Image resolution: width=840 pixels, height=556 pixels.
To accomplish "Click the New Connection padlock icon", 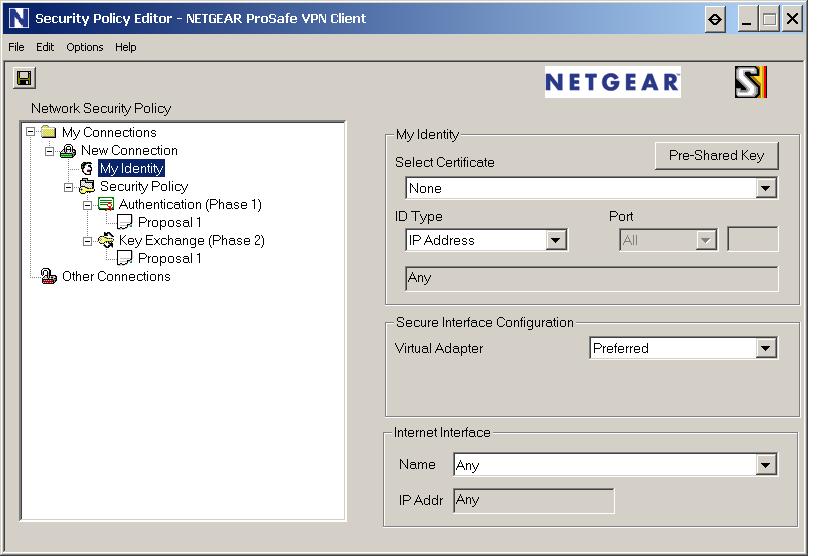I will pyautogui.click(x=68, y=151).
